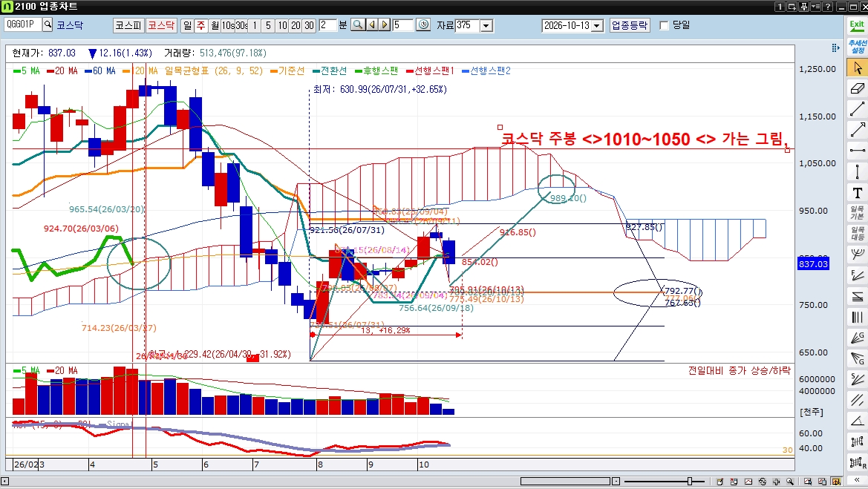Select the 코스피 market tab
The width and height of the screenshot is (868, 489).
[128, 25]
